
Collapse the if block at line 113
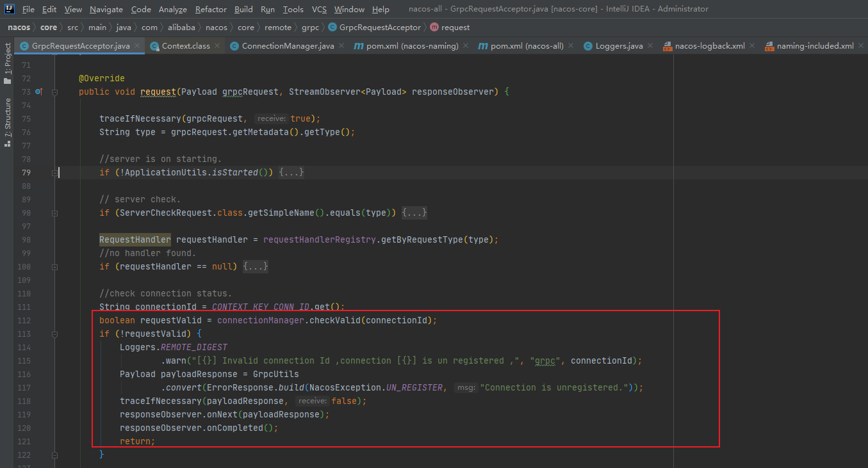click(55, 334)
